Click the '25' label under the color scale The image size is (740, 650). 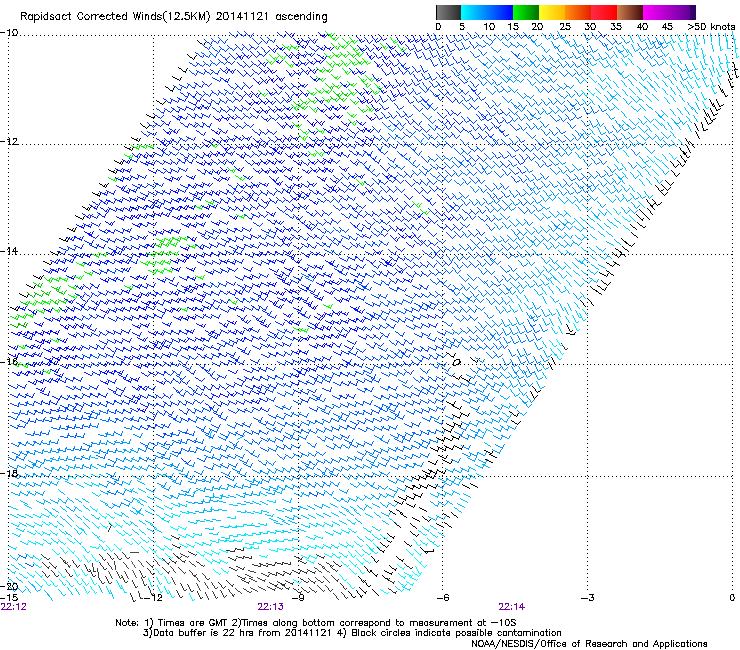[565, 27]
